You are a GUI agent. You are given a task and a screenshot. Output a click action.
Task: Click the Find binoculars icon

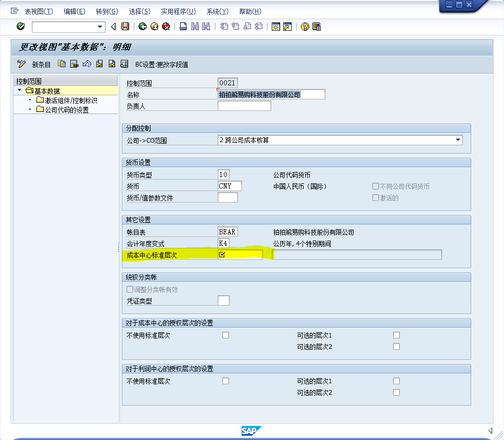tap(195, 27)
